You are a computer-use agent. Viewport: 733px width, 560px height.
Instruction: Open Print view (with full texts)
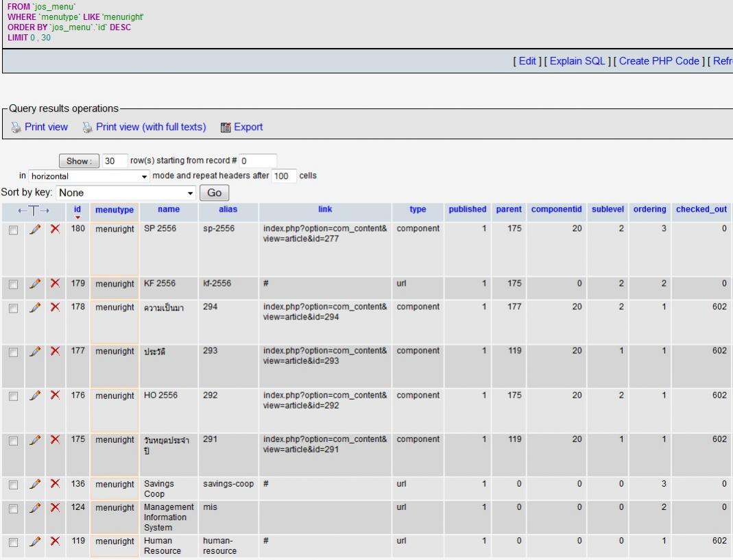click(151, 127)
